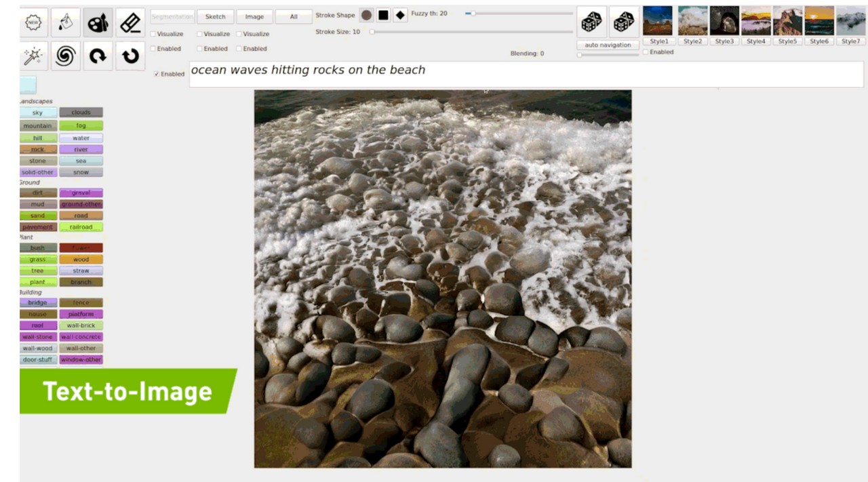The image size is (868, 482).
Task: Enable the checkbox under the Image button
Action: point(239,49)
